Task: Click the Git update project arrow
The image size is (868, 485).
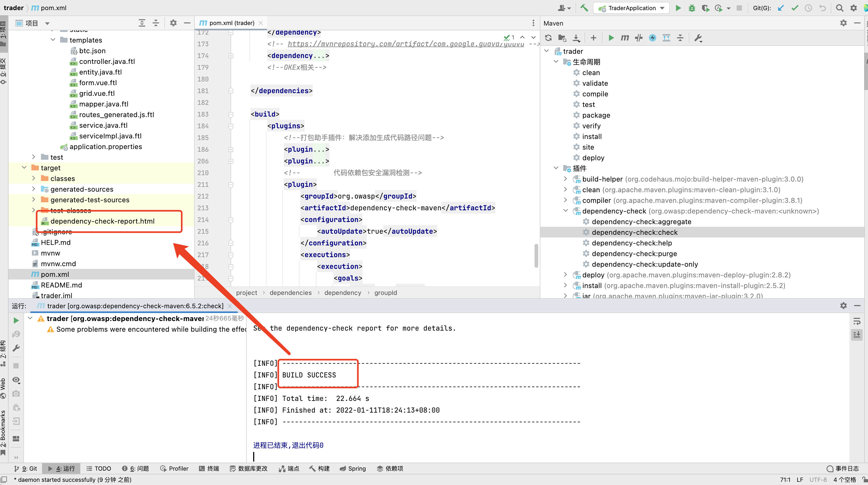Action: click(781, 8)
